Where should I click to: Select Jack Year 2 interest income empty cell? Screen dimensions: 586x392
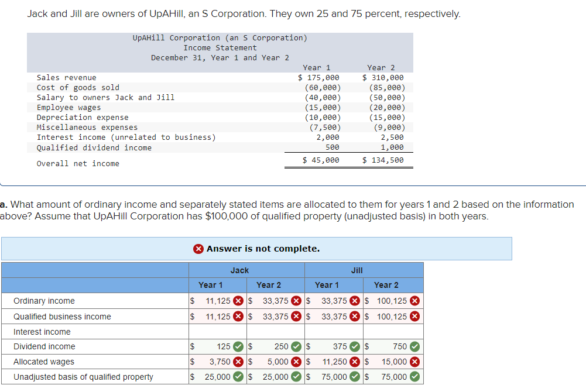(x=275, y=332)
